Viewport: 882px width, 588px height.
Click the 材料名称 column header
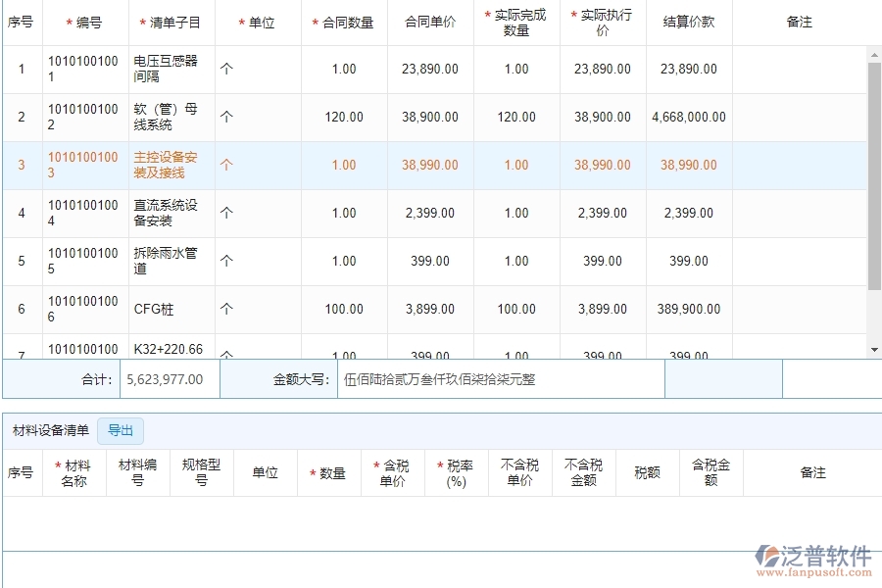coord(74,474)
